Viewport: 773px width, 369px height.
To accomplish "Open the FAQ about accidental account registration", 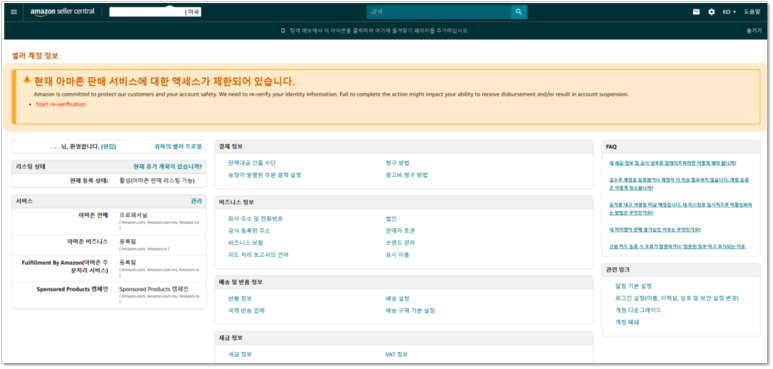I will click(x=679, y=184).
